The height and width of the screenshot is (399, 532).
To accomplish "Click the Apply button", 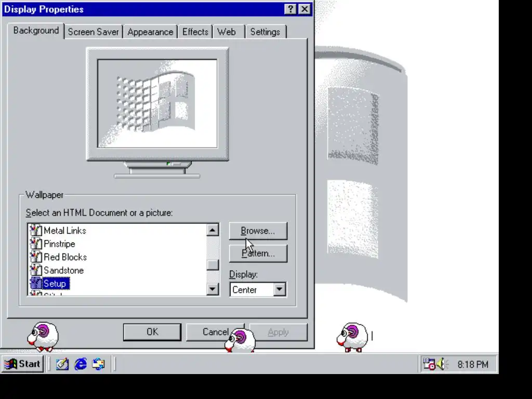I will [278, 332].
